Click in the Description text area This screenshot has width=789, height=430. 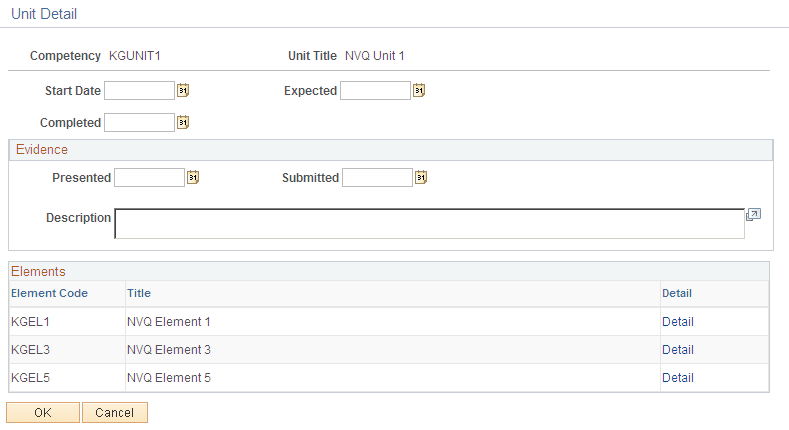coord(429,223)
